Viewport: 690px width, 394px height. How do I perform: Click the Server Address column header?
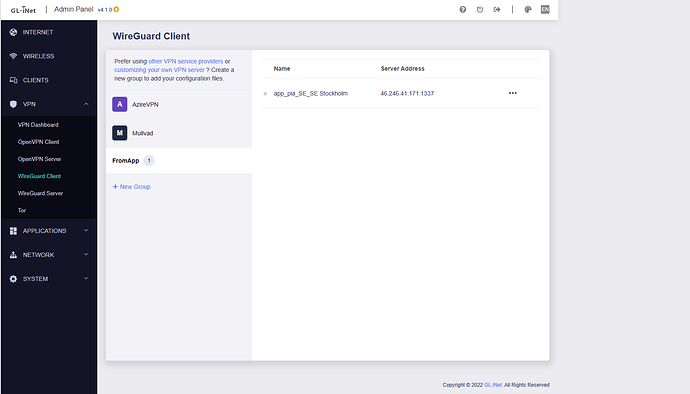[x=403, y=69]
